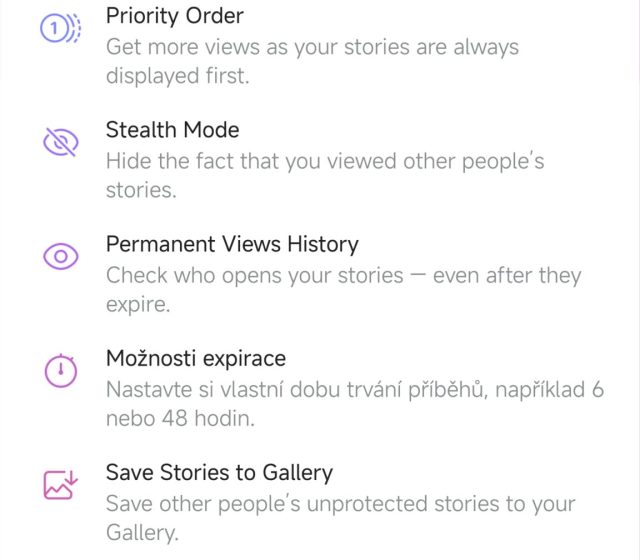
Task: Click the "Check who opens your stories" line
Action: point(343,275)
